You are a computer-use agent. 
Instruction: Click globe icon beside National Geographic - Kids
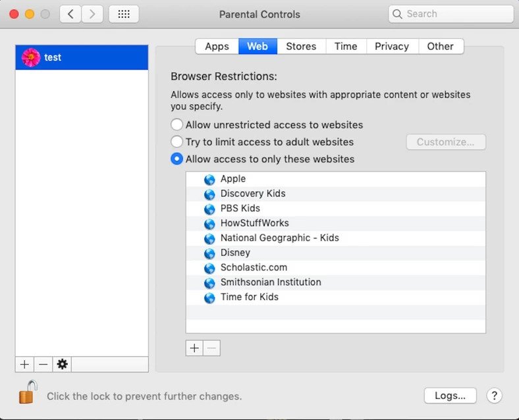click(x=209, y=238)
